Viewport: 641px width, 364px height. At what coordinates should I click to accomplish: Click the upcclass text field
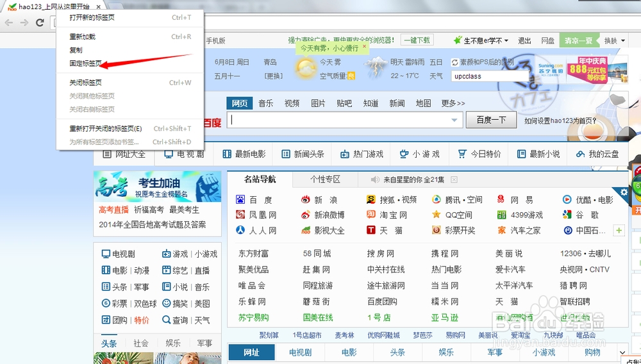tap(490, 76)
